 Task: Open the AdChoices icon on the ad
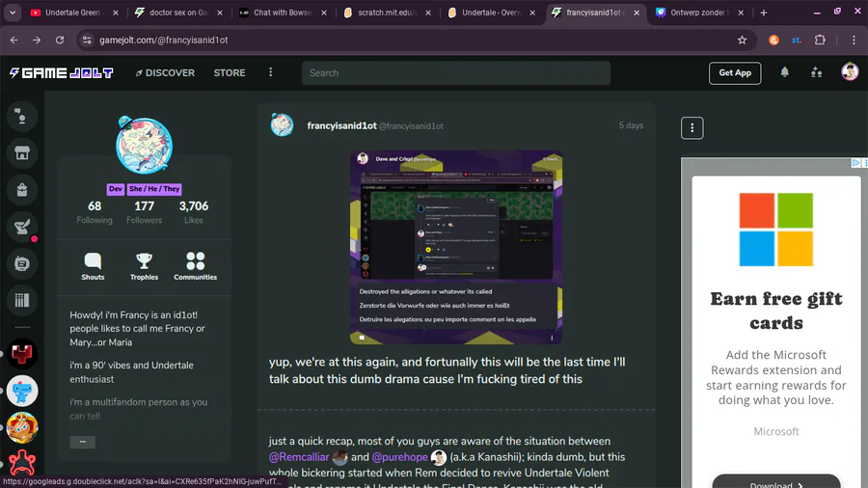click(x=855, y=163)
